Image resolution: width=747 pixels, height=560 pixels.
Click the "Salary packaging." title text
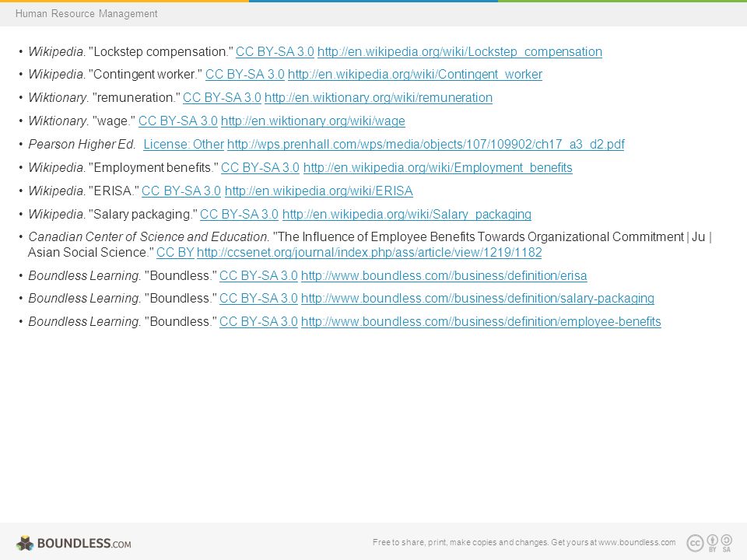143,215
